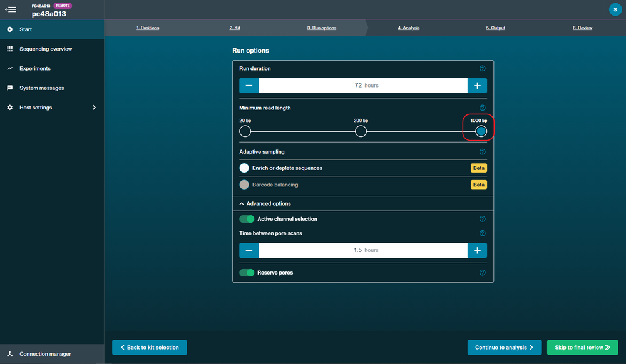Open Connection manager network icon
Image resolution: width=626 pixels, height=364 pixels.
tap(9, 354)
